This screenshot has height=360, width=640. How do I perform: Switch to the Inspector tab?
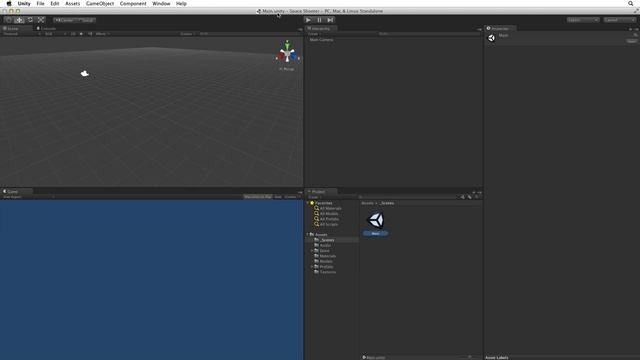pos(500,29)
